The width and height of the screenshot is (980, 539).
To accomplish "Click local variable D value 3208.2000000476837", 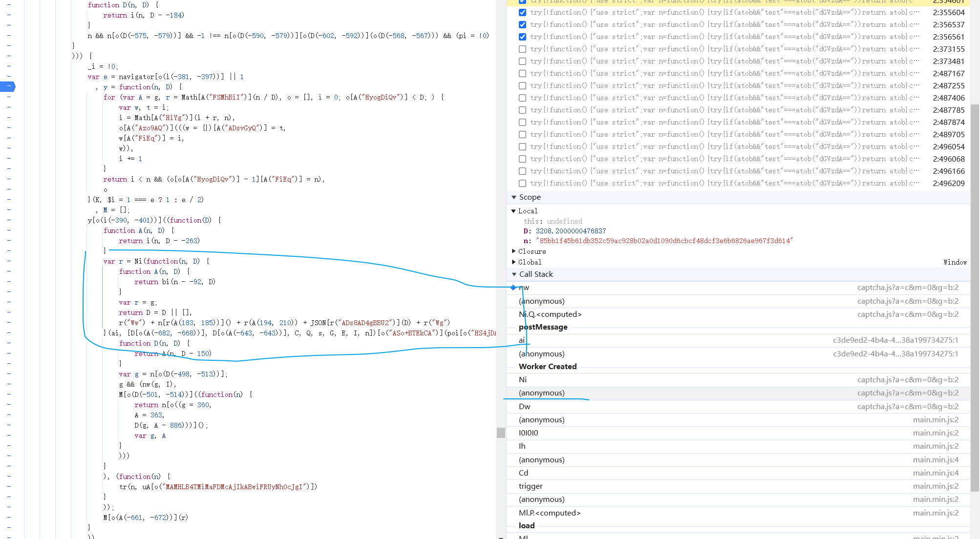I will tap(571, 231).
